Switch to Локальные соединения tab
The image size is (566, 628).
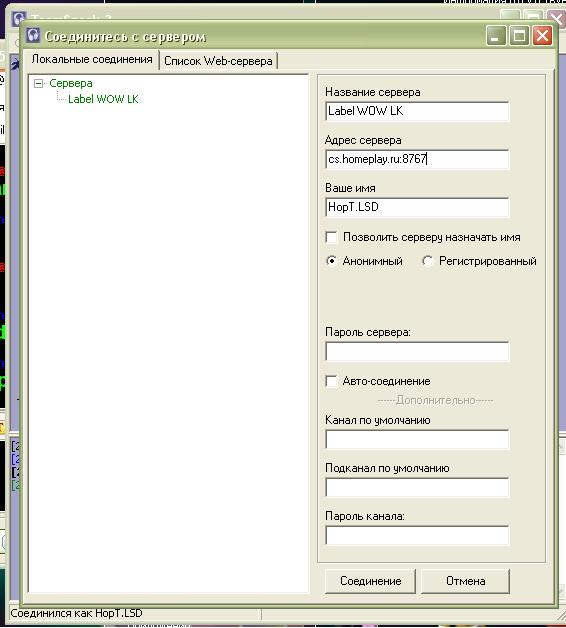click(92, 60)
